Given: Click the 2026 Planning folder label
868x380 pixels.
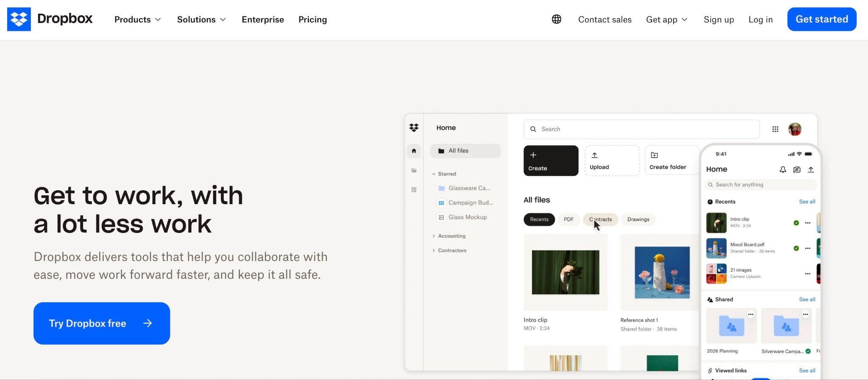Looking at the screenshot, I should pos(722,351).
